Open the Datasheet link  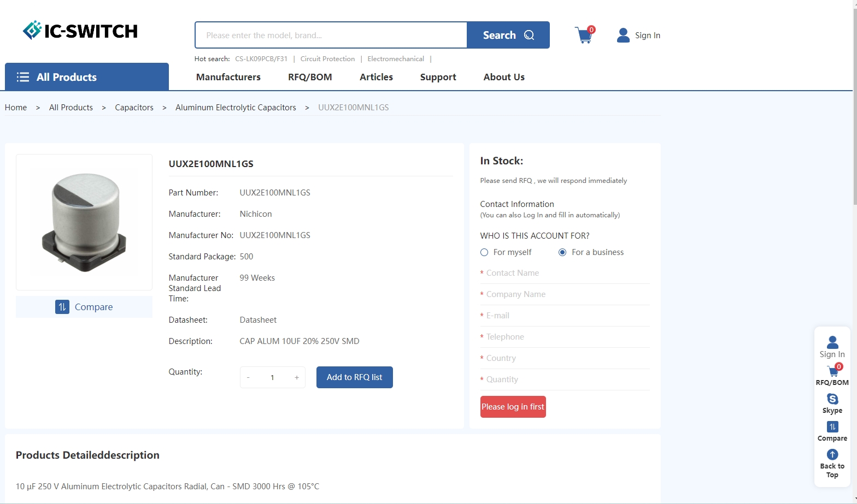click(x=258, y=320)
